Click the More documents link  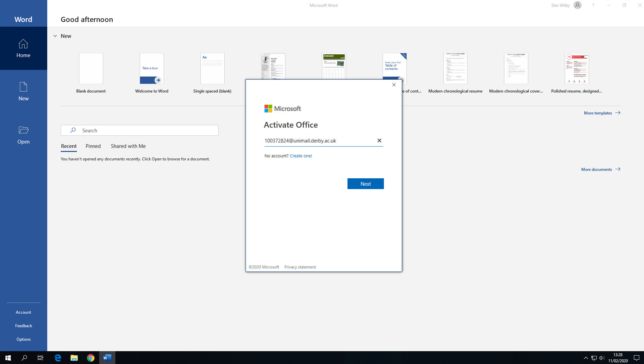[x=601, y=169]
